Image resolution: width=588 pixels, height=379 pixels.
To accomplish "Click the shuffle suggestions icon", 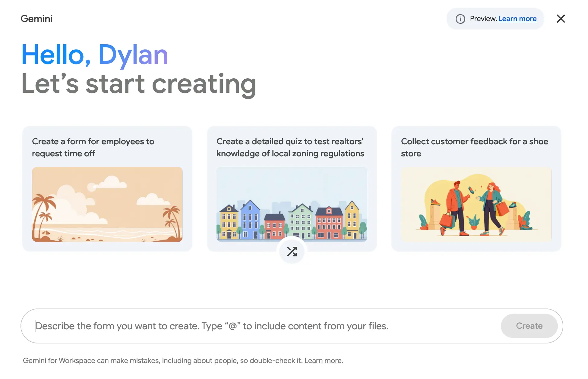I will 292,251.
